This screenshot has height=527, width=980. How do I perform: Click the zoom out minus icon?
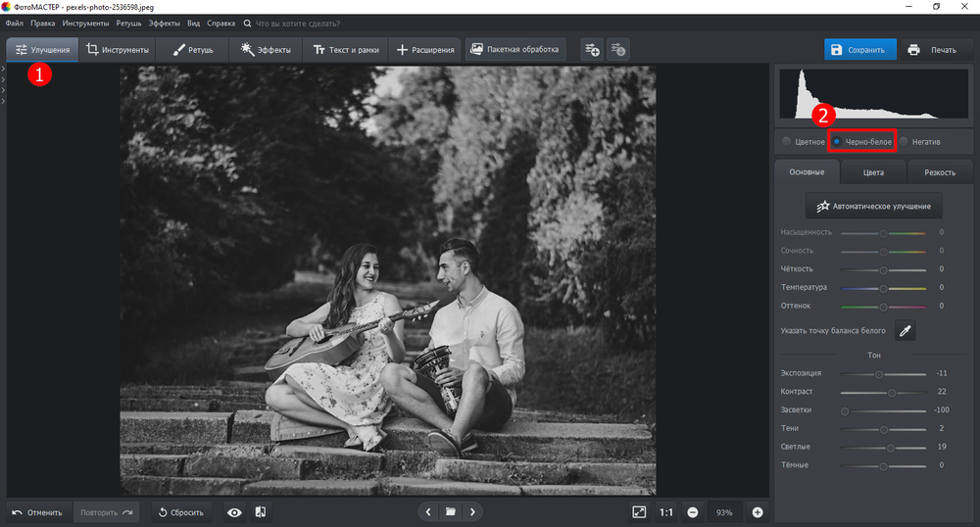692,512
